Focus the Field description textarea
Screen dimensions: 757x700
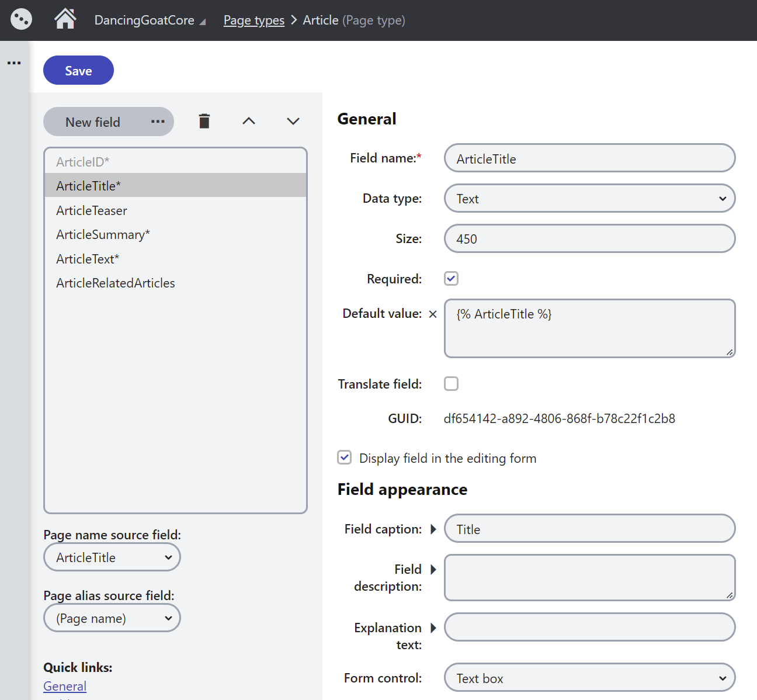click(589, 578)
